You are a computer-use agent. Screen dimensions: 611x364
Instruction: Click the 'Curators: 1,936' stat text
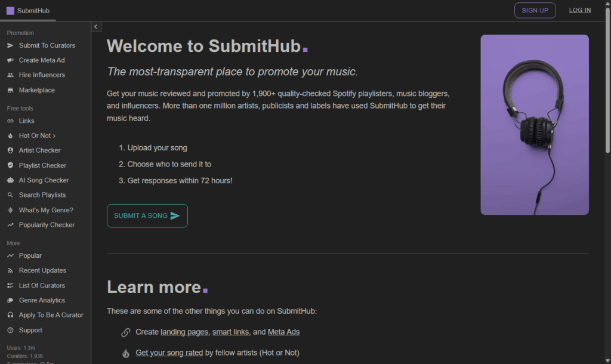(x=24, y=356)
